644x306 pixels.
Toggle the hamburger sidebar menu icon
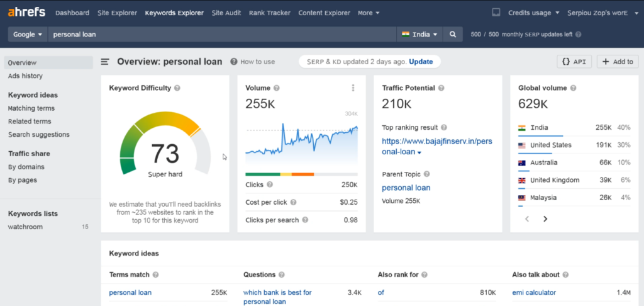[105, 62]
